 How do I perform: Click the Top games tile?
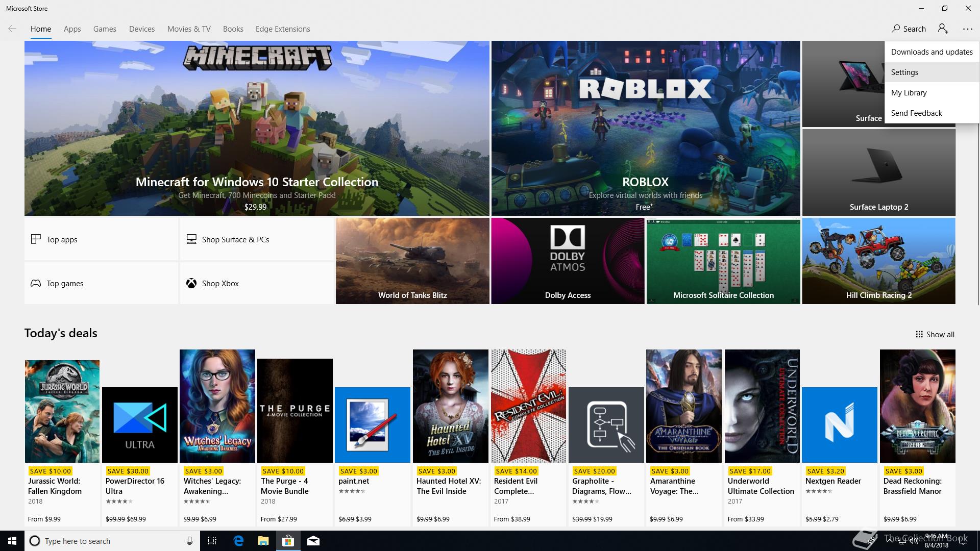(101, 283)
